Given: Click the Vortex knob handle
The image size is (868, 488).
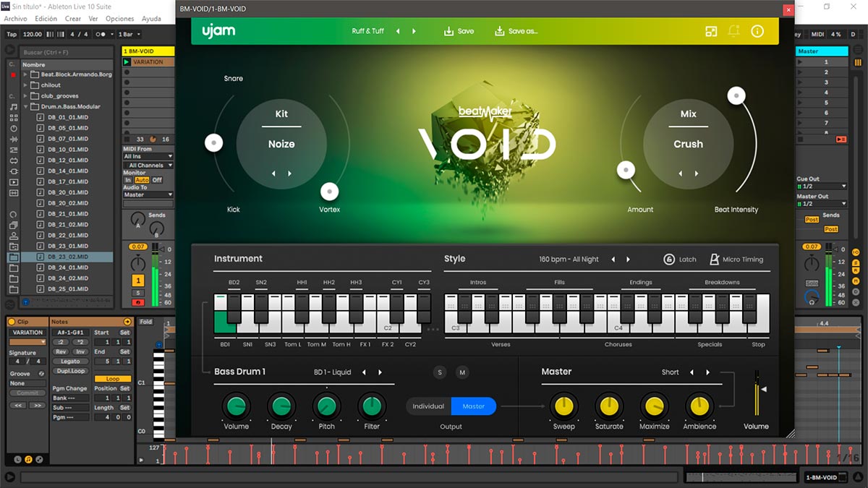Looking at the screenshot, I should click(x=329, y=192).
